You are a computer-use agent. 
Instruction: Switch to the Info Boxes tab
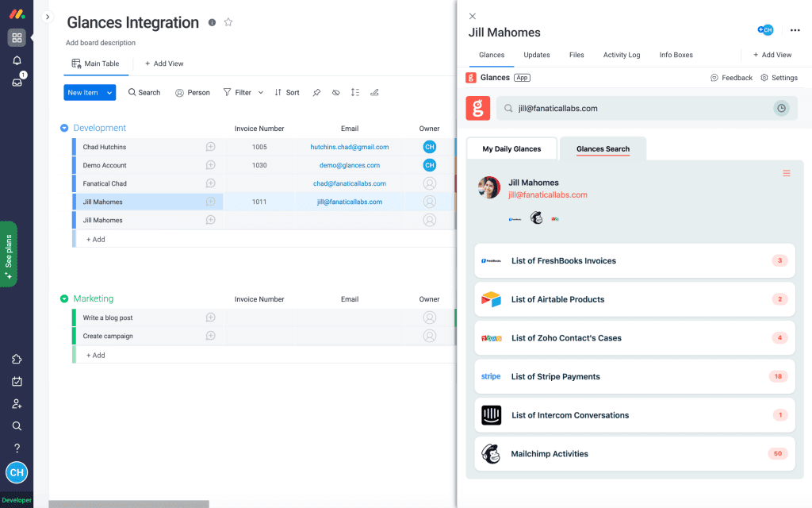[676, 55]
